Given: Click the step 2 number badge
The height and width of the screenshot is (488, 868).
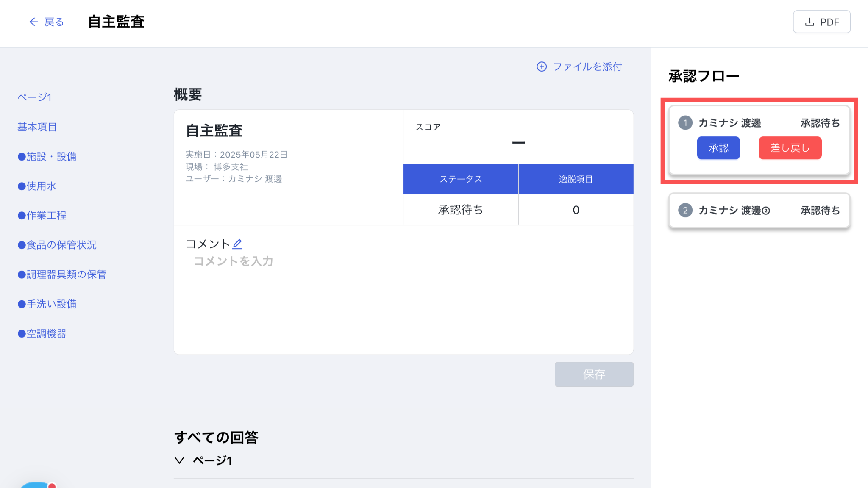Looking at the screenshot, I should tap(685, 210).
